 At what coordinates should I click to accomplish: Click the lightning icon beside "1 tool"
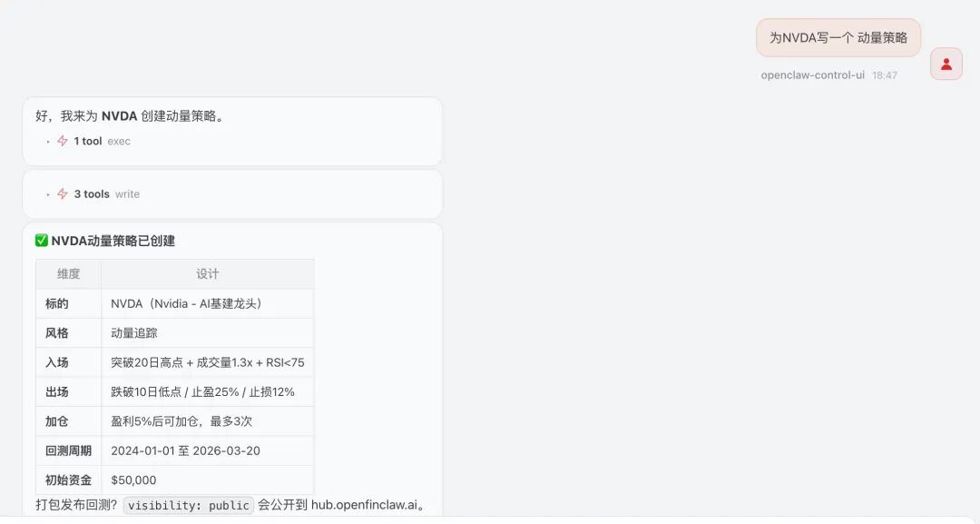[63, 141]
